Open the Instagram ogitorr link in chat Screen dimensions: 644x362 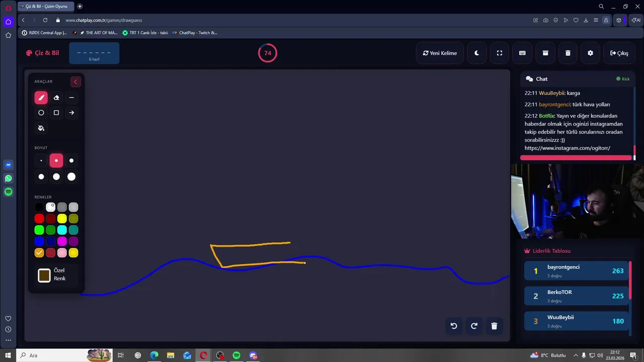pyautogui.click(x=568, y=148)
